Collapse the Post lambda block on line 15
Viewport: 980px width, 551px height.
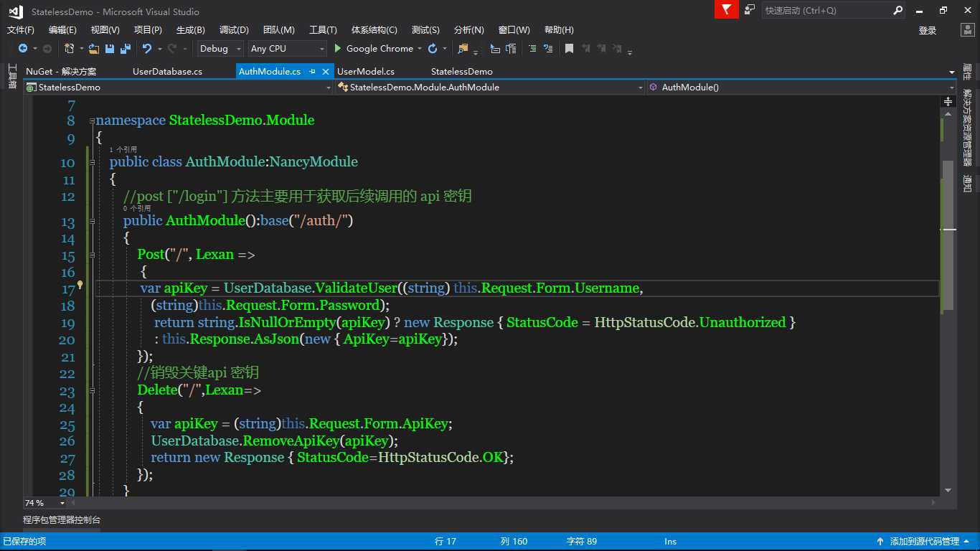click(x=92, y=255)
